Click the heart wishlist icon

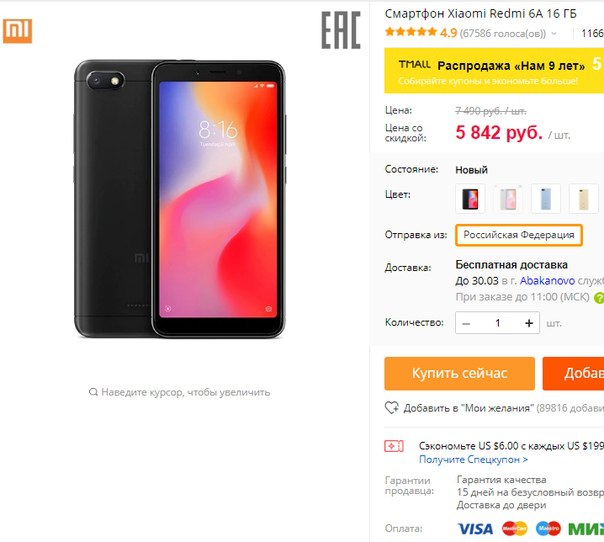click(x=392, y=408)
